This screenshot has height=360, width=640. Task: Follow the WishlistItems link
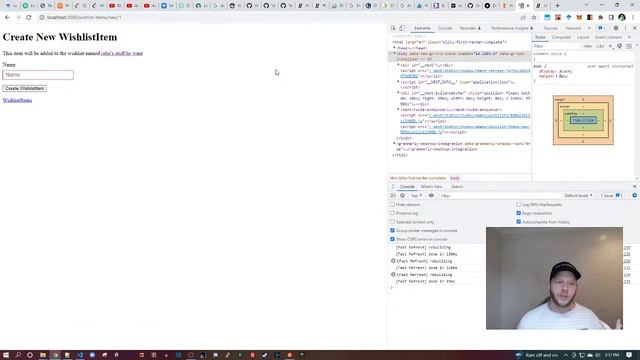17,100
